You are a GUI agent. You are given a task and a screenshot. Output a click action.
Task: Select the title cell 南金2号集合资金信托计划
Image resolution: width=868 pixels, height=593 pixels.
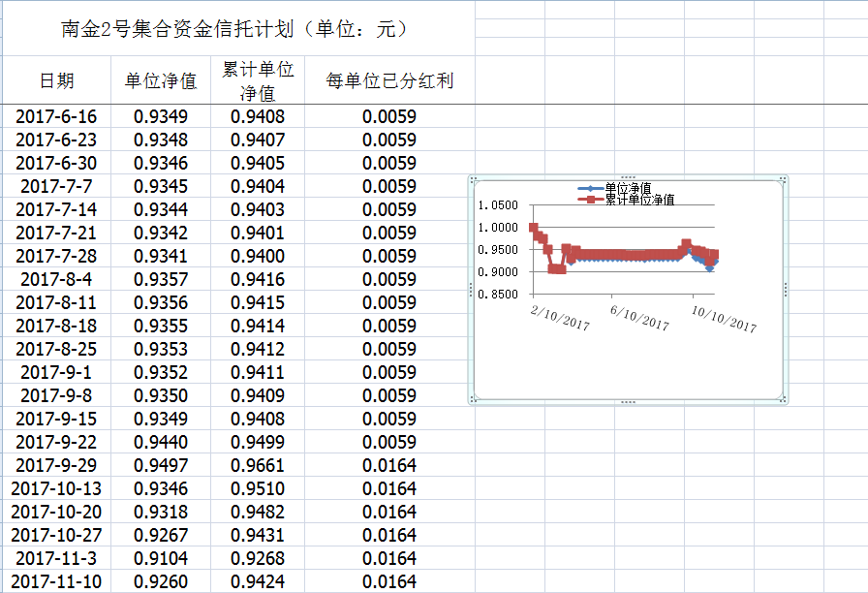236,29
